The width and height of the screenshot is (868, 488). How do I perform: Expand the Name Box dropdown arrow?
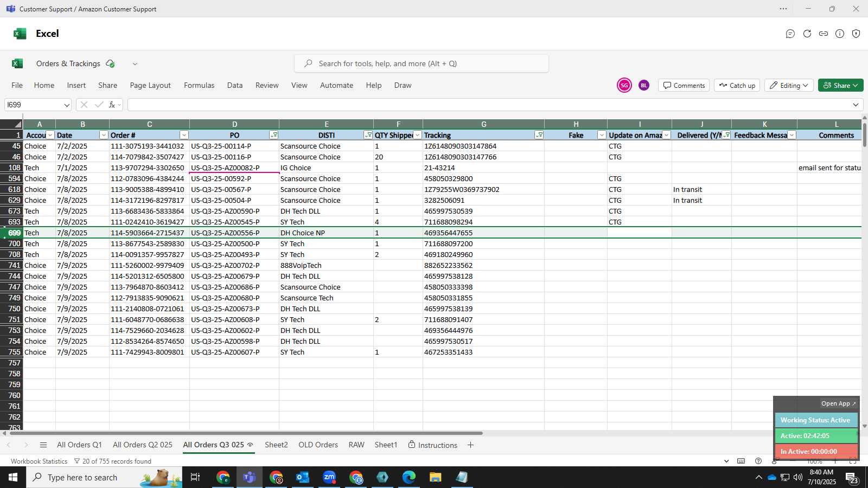67,105
